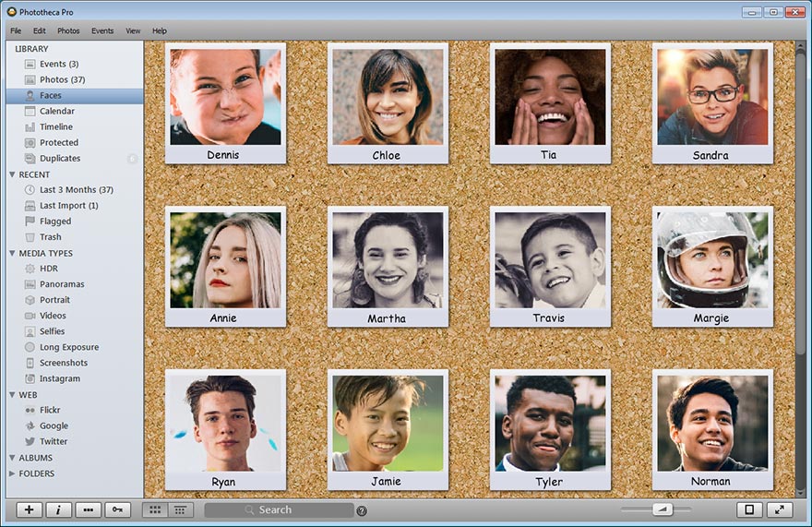The height and width of the screenshot is (527, 812).
Task: Click the plus add button
Action: pos(29,509)
